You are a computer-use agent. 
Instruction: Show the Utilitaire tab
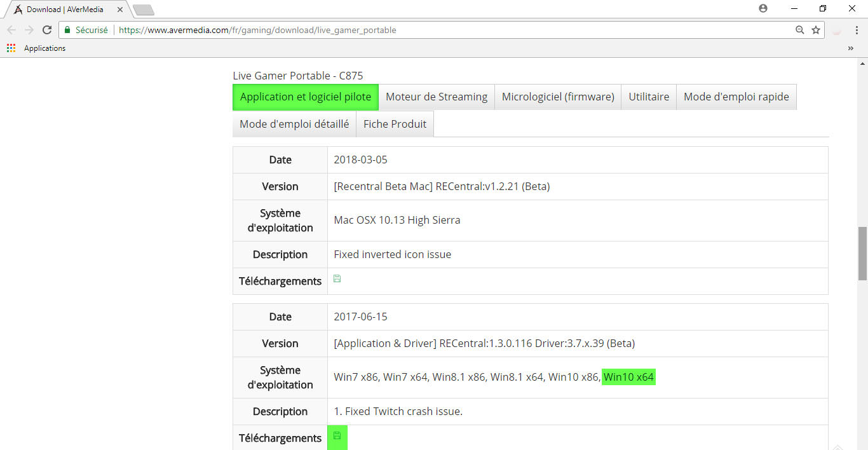click(x=649, y=97)
